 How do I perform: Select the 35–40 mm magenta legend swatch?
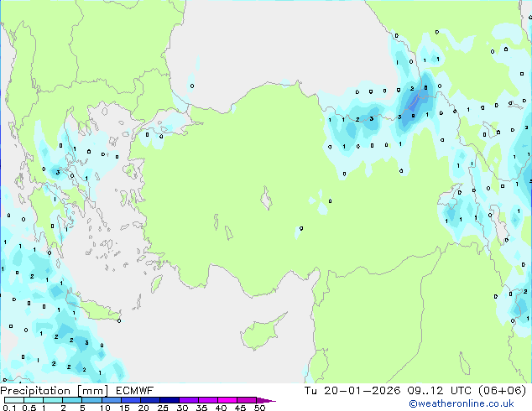[x=208, y=400]
